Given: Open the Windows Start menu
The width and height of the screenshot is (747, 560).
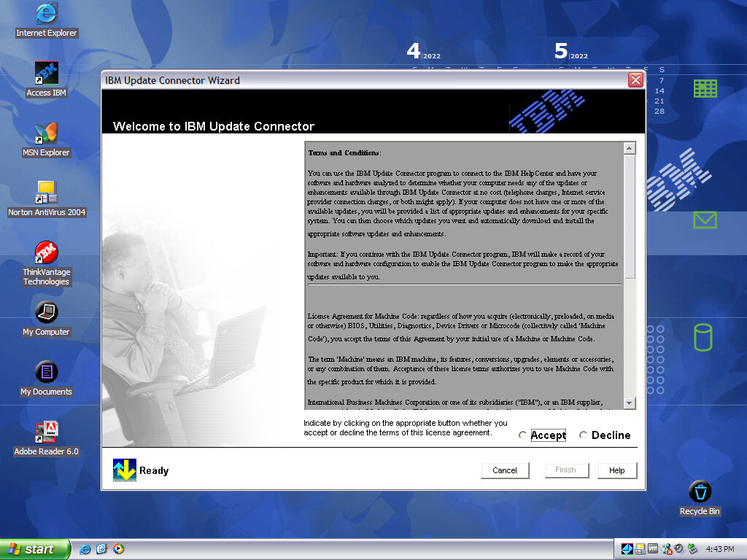Looking at the screenshot, I should (x=35, y=549).
